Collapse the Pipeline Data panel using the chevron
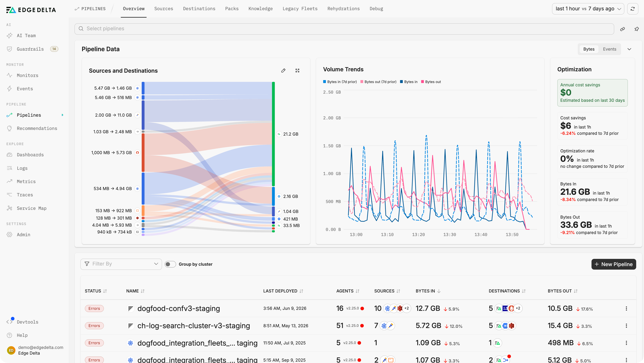644x363 pixels. tap(629, 49)
